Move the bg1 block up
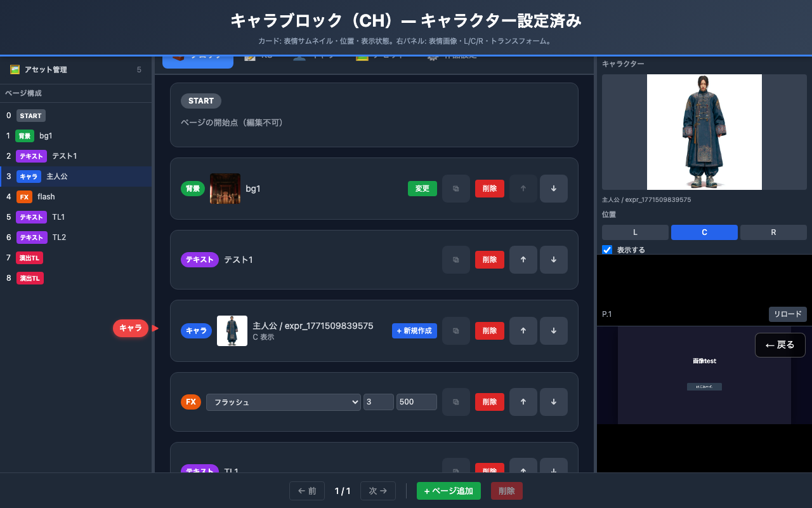The height and width of the screenshot is (508, 812). click(523, 189)
